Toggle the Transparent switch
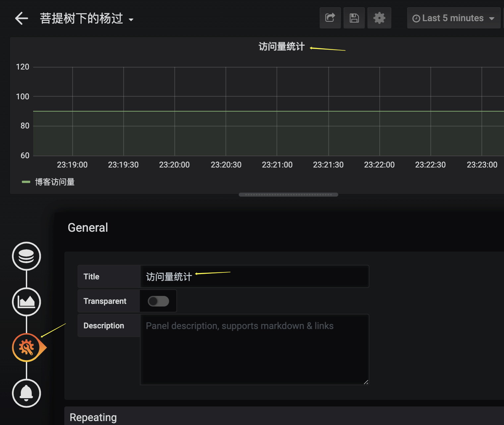 [x=158, y=301]
